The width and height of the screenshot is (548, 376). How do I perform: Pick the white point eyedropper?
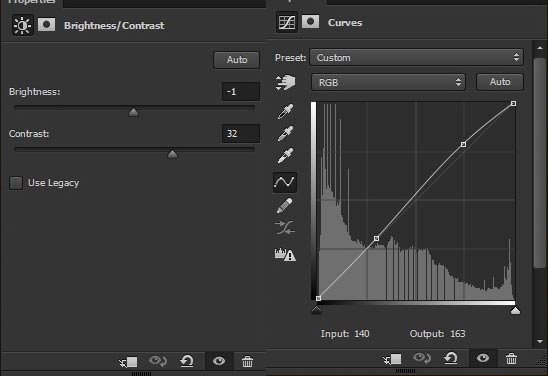click(286, 156)
